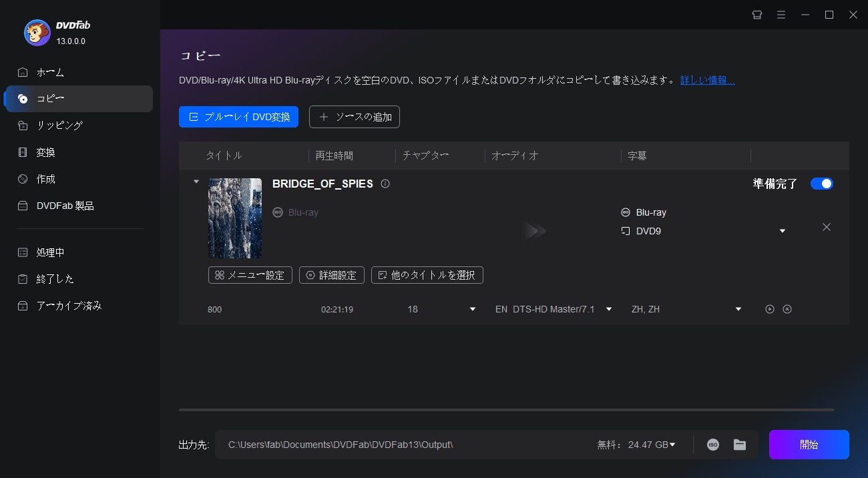Open the hamburger menu in title bar
This screenshot has width=868, height=478.
[x=781, y=15]
